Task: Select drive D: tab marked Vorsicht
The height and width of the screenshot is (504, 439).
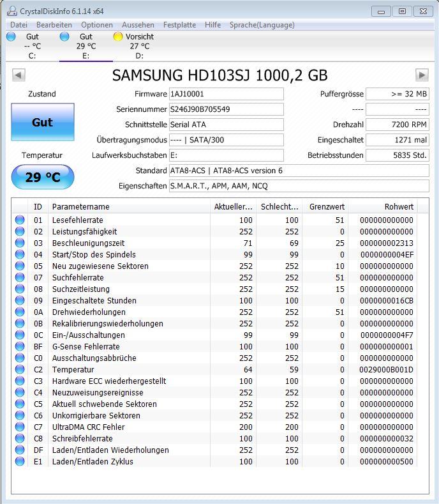Action: [x=139, y=46]
